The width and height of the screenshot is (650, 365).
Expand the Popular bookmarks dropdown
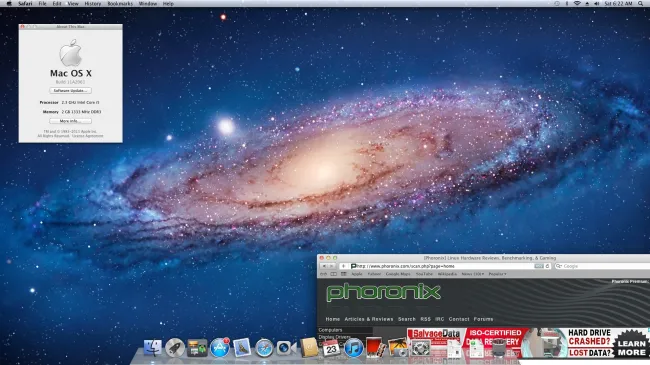(x=497, y=274)
